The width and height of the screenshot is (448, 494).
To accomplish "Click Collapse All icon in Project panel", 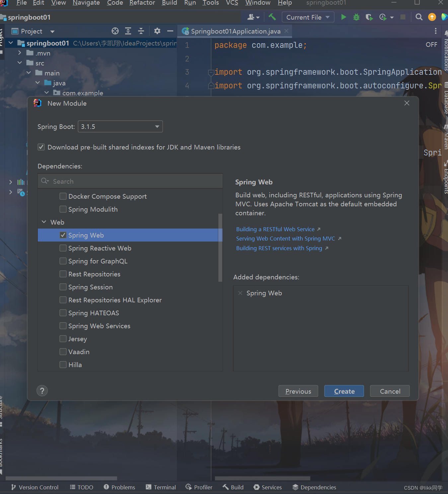I will (141, 31).
